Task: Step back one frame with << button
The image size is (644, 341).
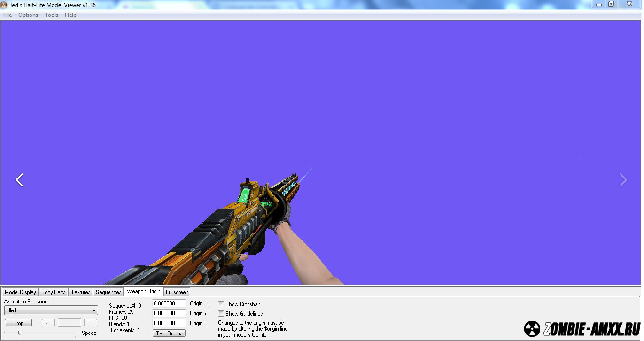Action: click(48, 323)
